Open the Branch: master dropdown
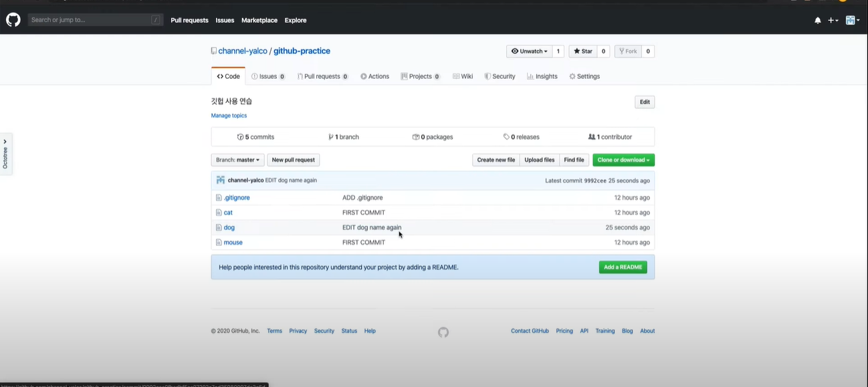 pos(237,160)
